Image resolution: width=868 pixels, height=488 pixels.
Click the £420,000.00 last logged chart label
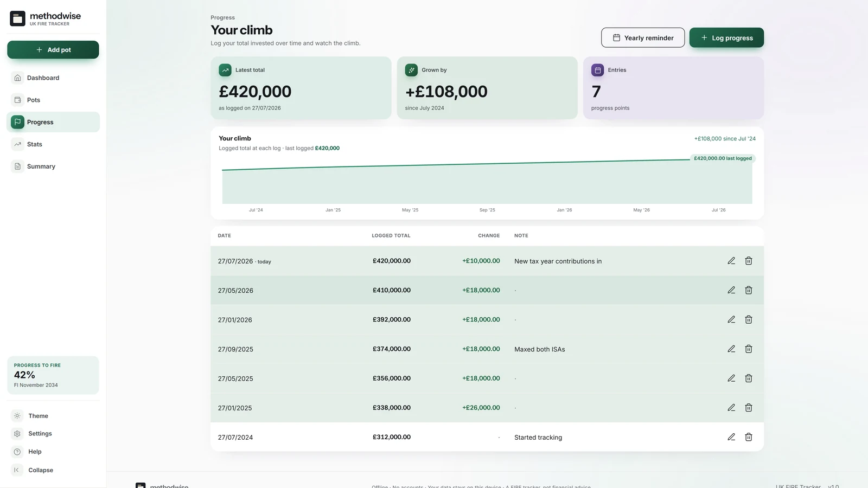click(723, 158)
